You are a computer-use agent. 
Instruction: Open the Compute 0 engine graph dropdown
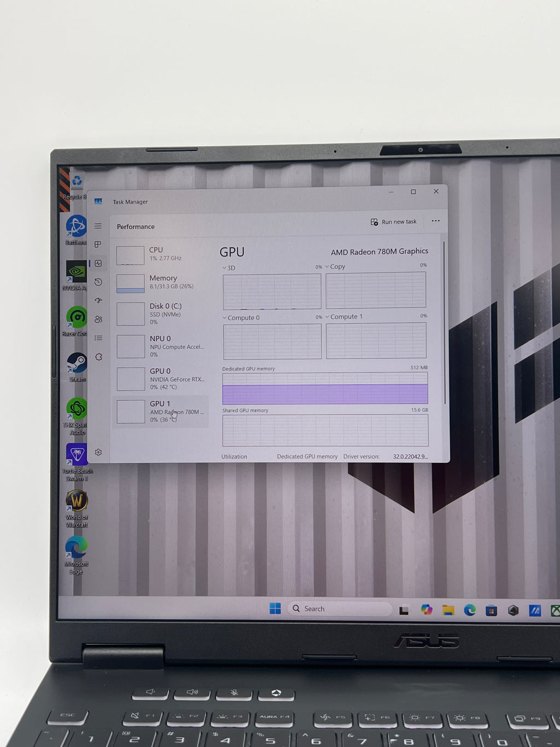tap(241, 318)
